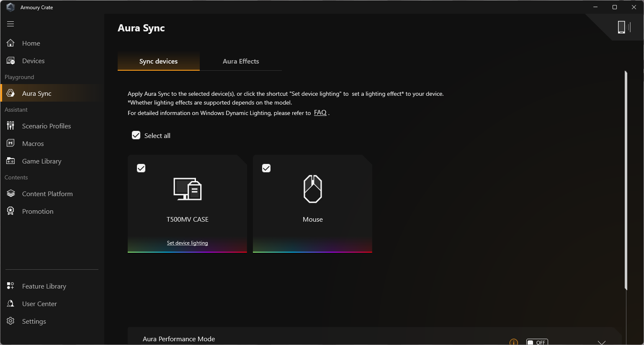Click the Settings gear icon
This screenshot has width=644, height=345.
(11, 321)
